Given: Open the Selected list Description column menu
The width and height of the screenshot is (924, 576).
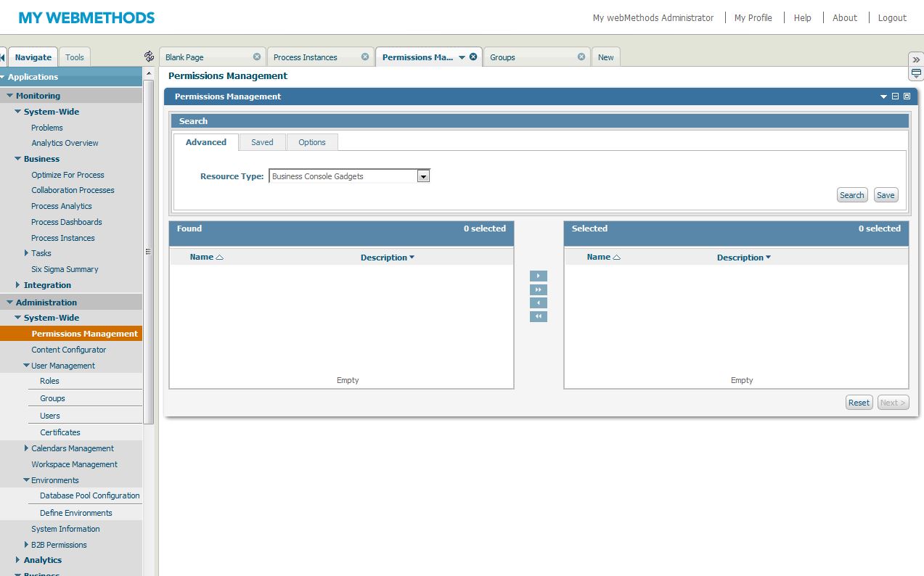Looking at the screenshot, I should pos(768,258).
